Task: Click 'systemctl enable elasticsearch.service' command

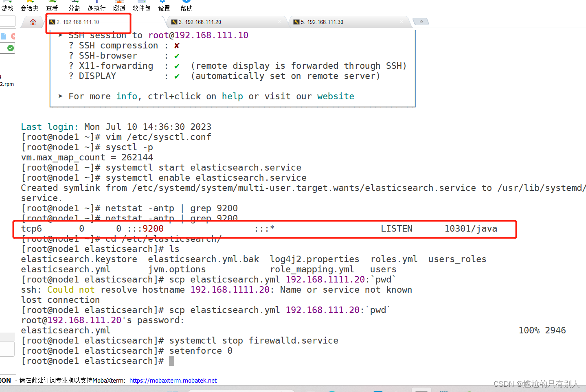Action: click(206, 178)
